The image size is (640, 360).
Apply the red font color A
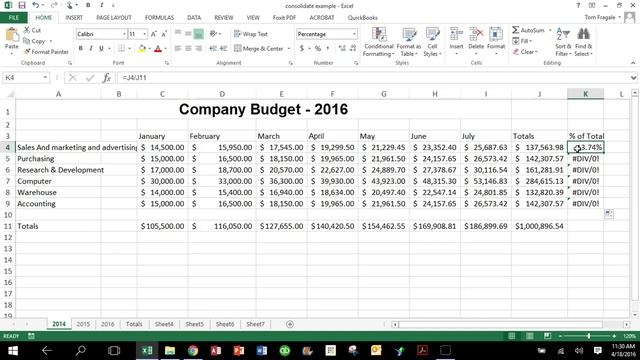pyautogui.click(x=158, y=49)
